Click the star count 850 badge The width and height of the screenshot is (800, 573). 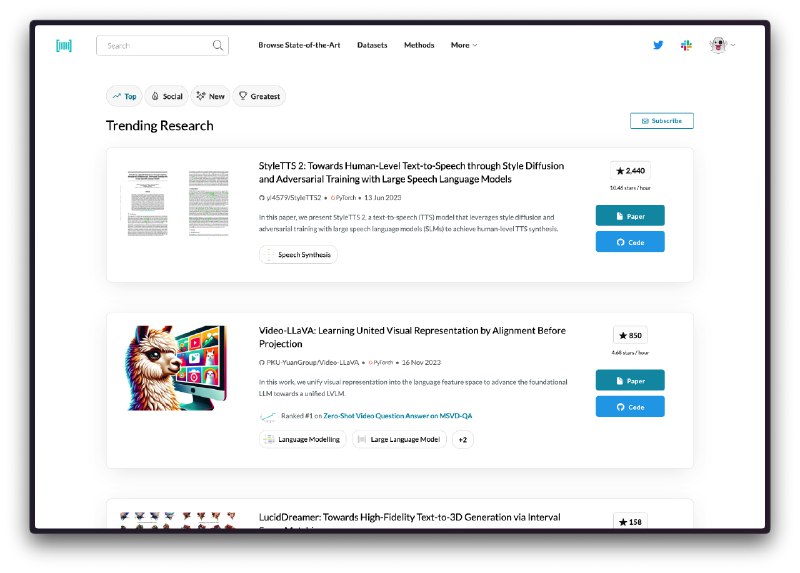coord(630,335)
